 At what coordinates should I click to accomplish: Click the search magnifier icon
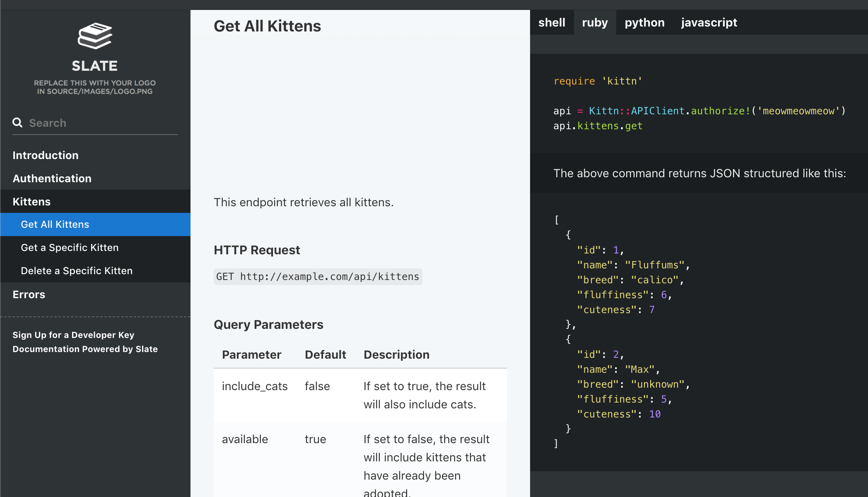point(17,123)
